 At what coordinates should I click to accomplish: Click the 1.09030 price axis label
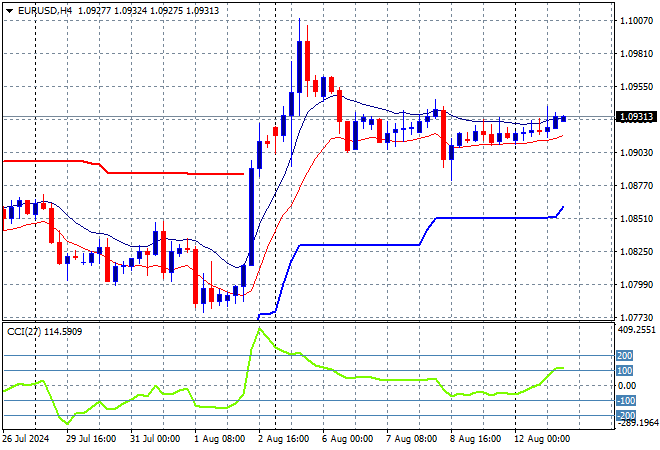[637, 152]
